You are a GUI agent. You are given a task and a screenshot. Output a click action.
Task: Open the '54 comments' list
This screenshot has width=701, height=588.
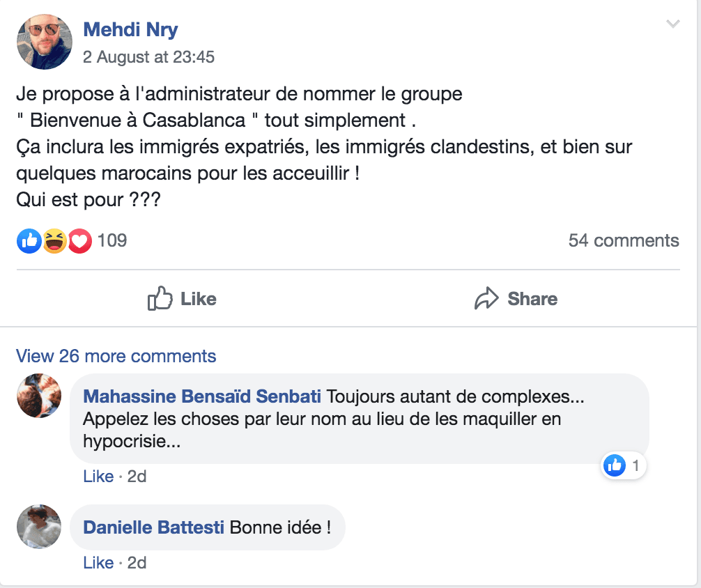pyautogui.click(x=624, y=240)
